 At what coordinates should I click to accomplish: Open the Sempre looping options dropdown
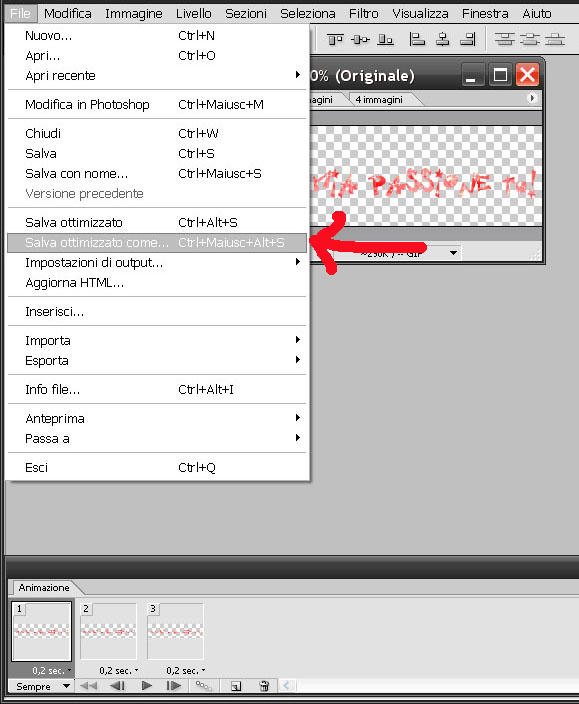tap(43, 686)
